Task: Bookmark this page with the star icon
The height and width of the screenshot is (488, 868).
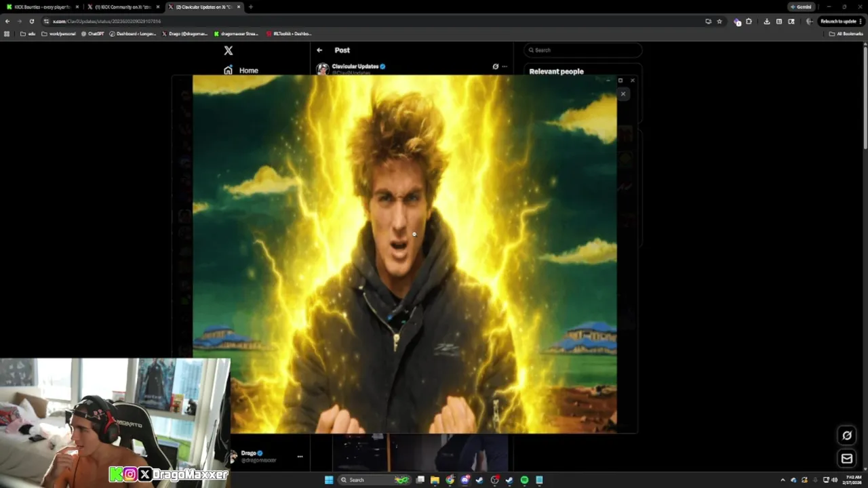Action: coord(719,21)
